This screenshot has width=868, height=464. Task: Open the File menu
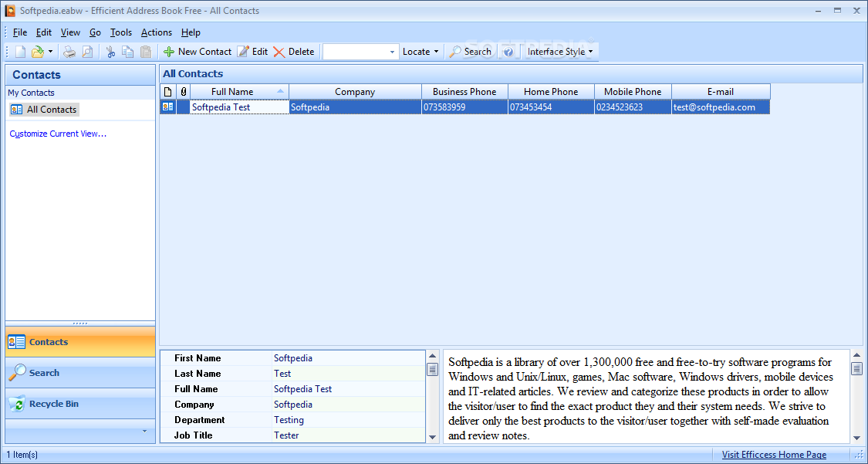(20, 32)
